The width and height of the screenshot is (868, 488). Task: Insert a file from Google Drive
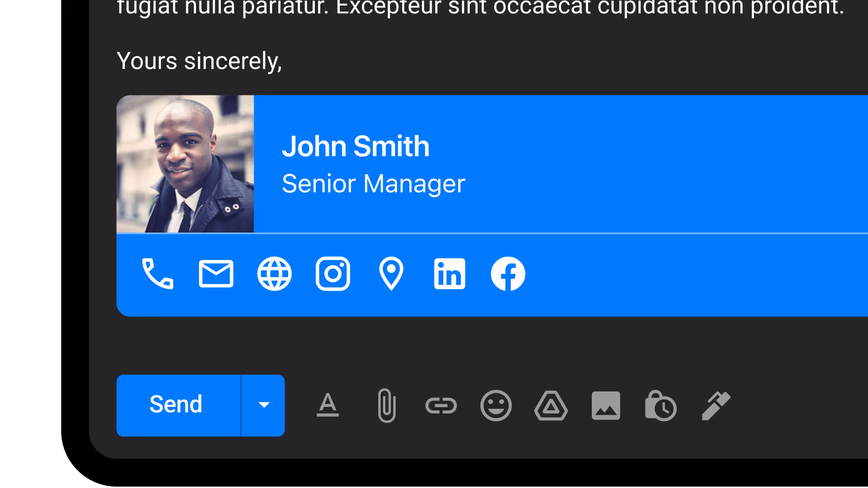pos(551,406)
